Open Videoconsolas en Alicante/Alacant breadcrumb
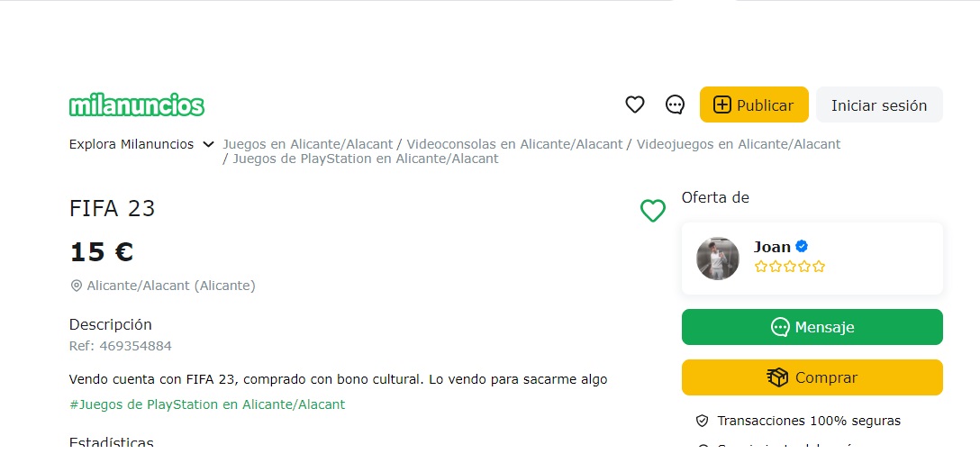The image size is (980, 454). (x=514, y=144)
